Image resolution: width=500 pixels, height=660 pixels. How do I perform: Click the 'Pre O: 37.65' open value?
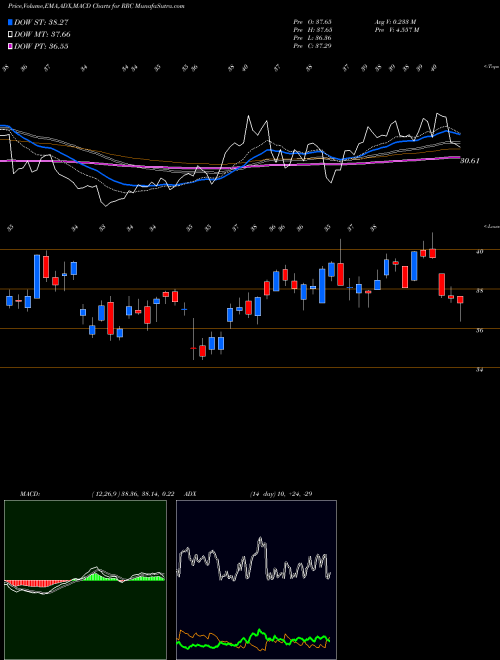[x=313, y=22]
